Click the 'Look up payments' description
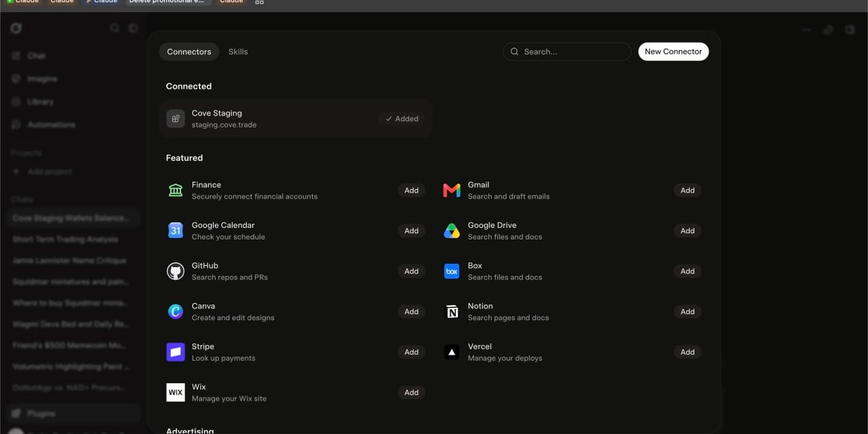Image resolution: width=868 pixels, height=434 pixels. (224, 358)
